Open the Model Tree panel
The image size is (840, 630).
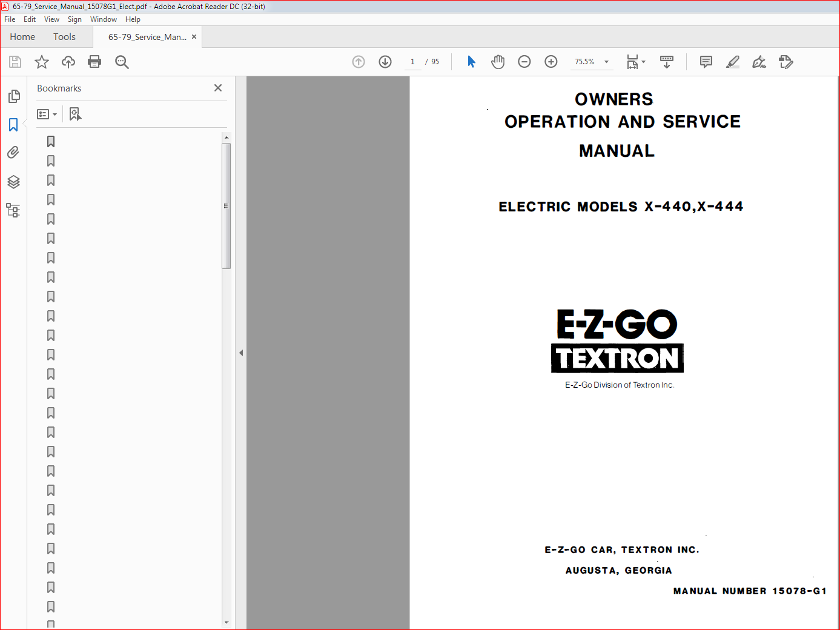click(13, 210)
